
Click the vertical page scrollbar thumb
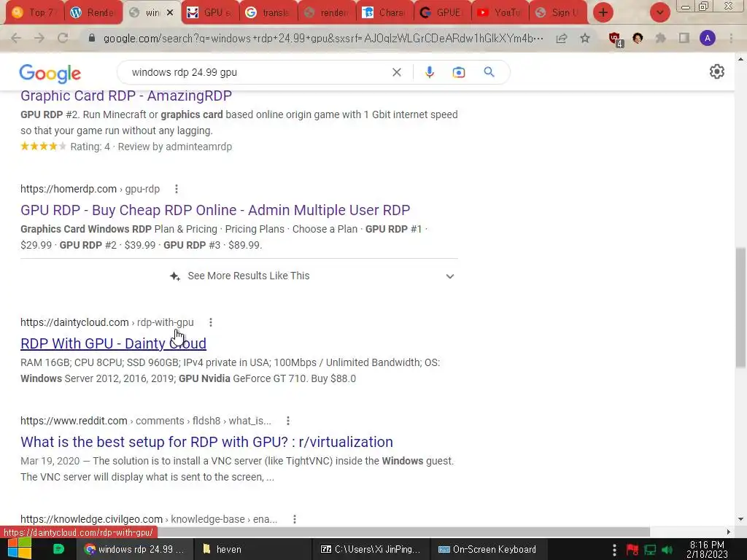[x=740, y=308]
